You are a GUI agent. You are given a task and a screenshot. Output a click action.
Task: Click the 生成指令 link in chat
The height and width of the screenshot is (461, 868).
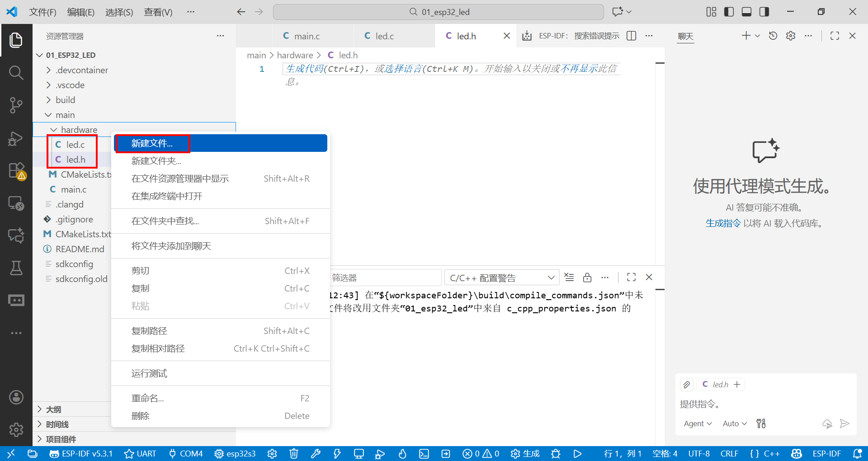(x=723, y=223)
